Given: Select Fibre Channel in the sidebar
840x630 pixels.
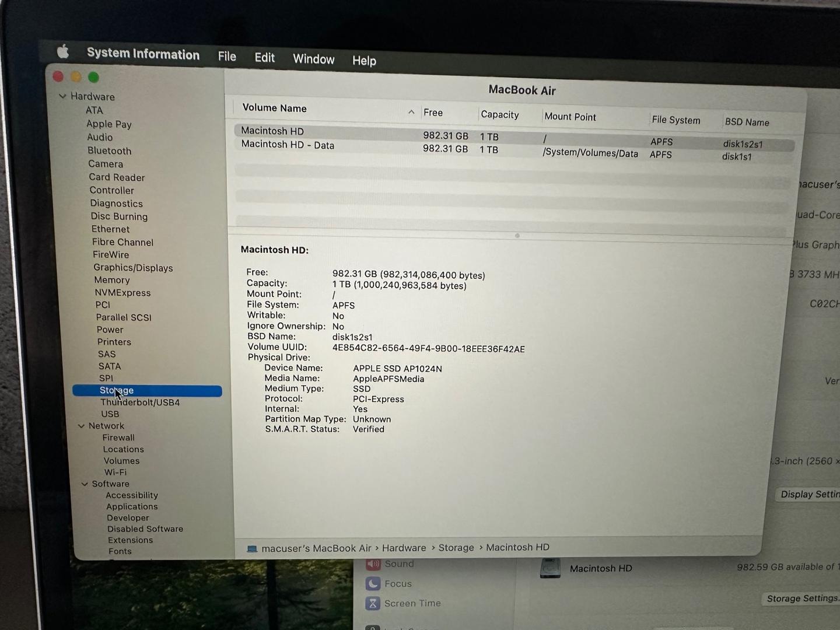Looking at the screenshot, I should pos(123,242).
